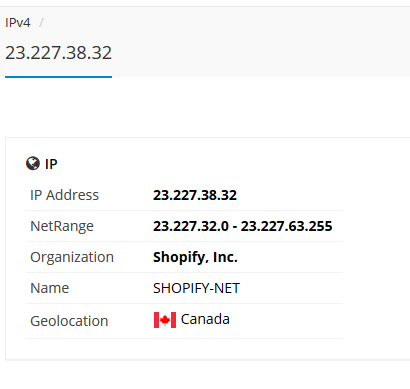Click the globe icon beside IP
Viewport: 410px width, 389px height.
coord(33,163)
